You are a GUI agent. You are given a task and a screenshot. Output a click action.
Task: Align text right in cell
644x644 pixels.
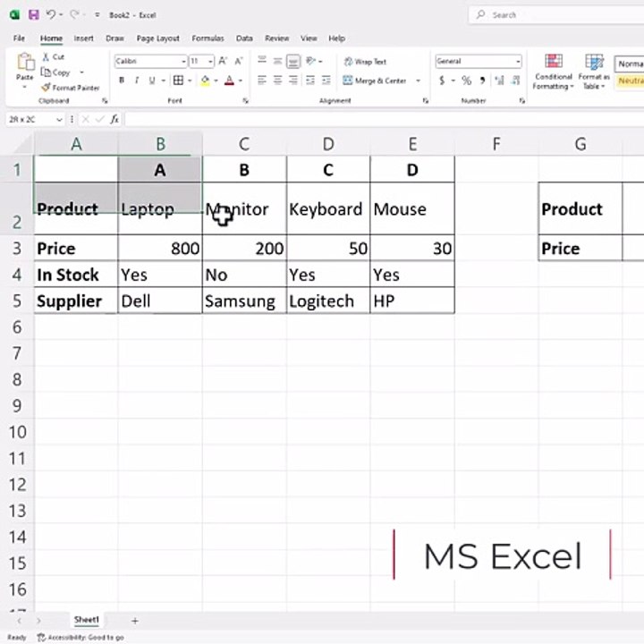tap(293, 80)
